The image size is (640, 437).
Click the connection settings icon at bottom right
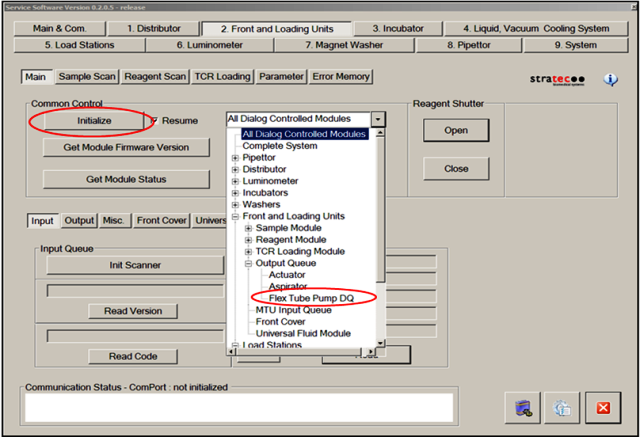pyautogui.click(x=524, y=407)
